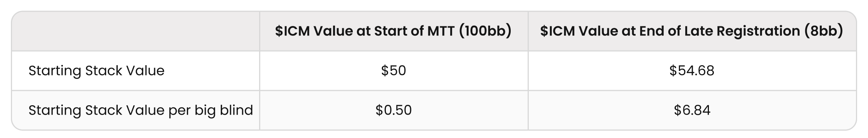Click the "(8bb)" text in the header
Viewport: 868px width, 138px height.
point(824,31)
